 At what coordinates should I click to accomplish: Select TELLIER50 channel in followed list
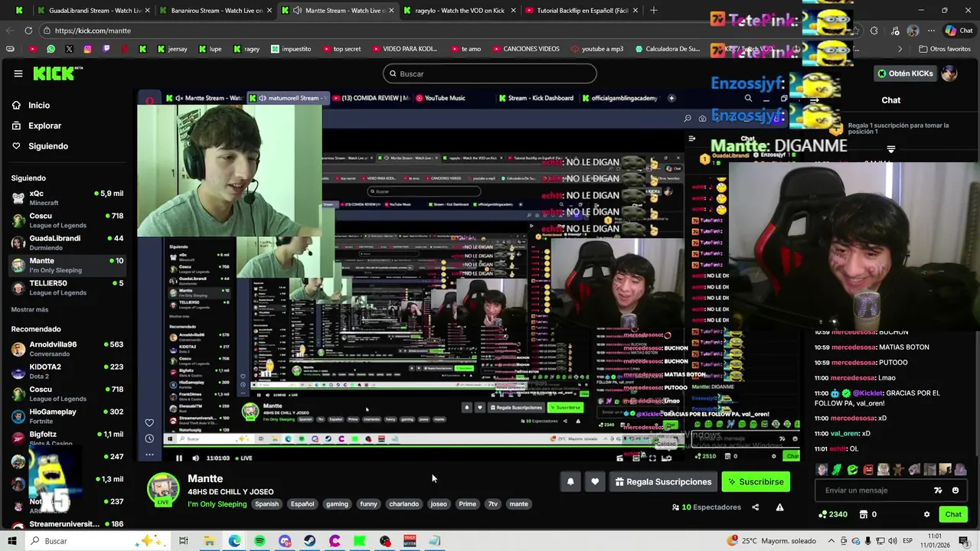coord(67,287)
